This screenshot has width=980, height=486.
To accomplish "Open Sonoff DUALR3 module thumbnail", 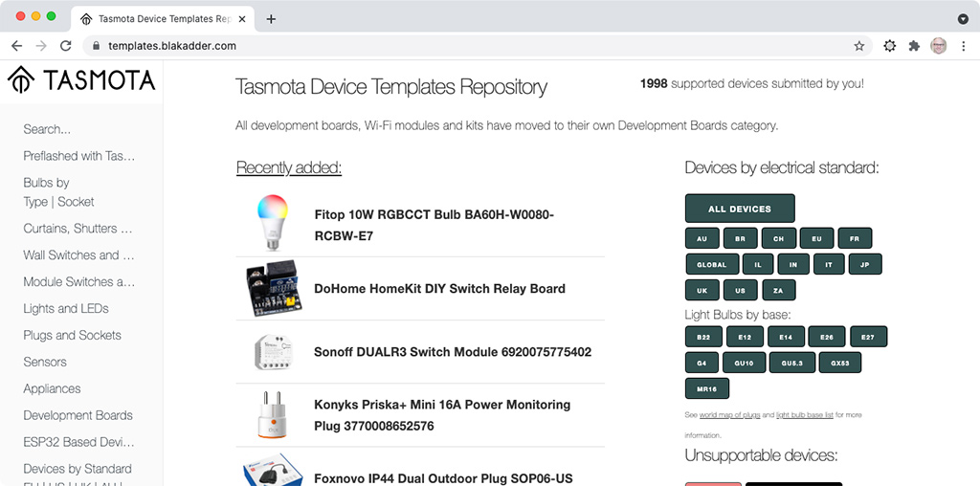I will (273, 352).
